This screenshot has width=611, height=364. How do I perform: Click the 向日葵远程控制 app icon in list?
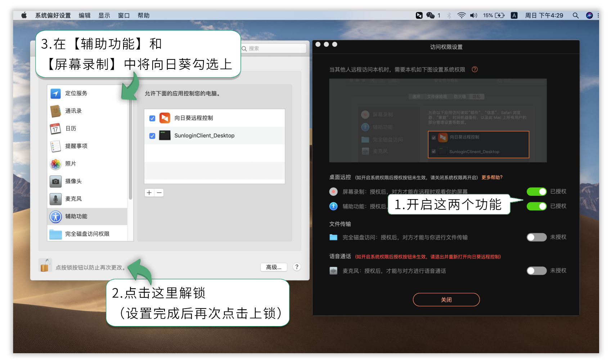tap(165, 118)
